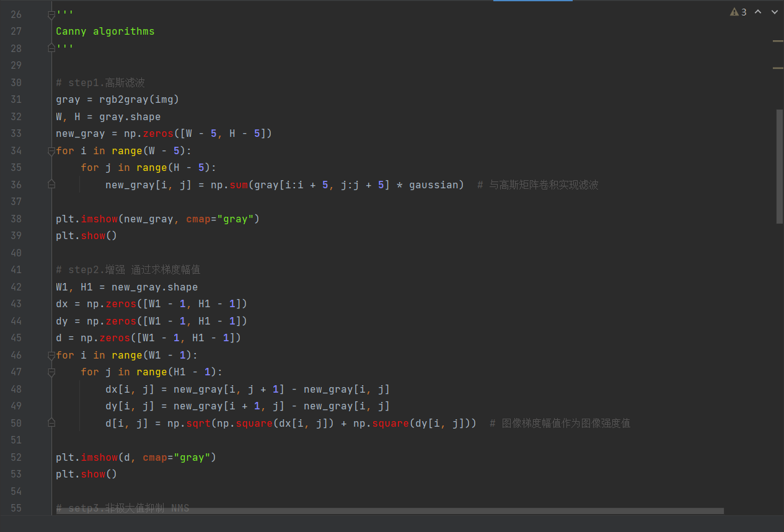Click the '# setp3.非极大值抑制 NMS' comment
This screenshot has height=532, width=784.
pos(123,508)
